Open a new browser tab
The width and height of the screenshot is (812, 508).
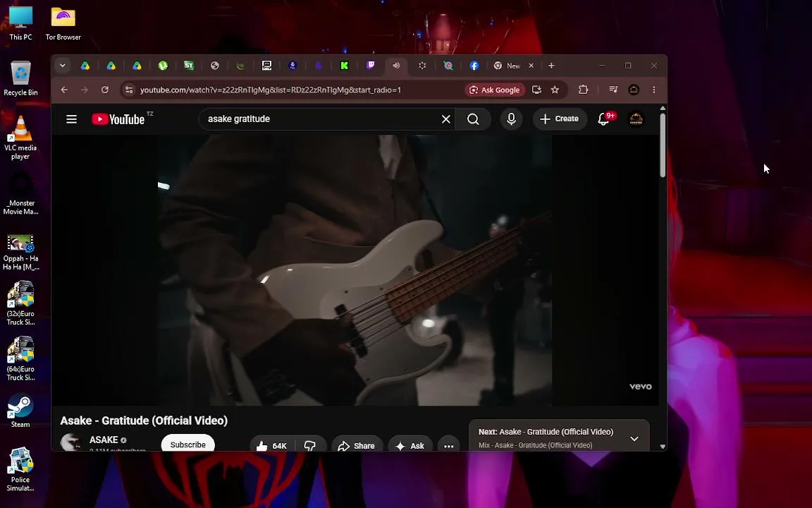551,66
